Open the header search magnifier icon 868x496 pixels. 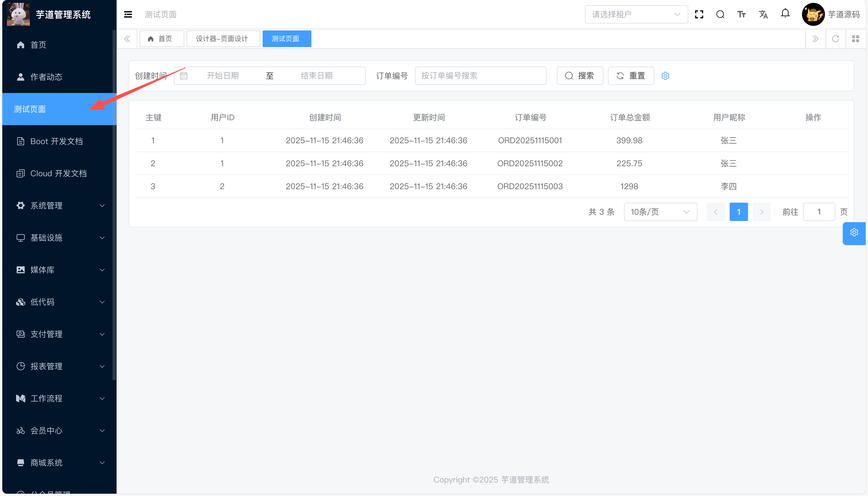(720, 14)
